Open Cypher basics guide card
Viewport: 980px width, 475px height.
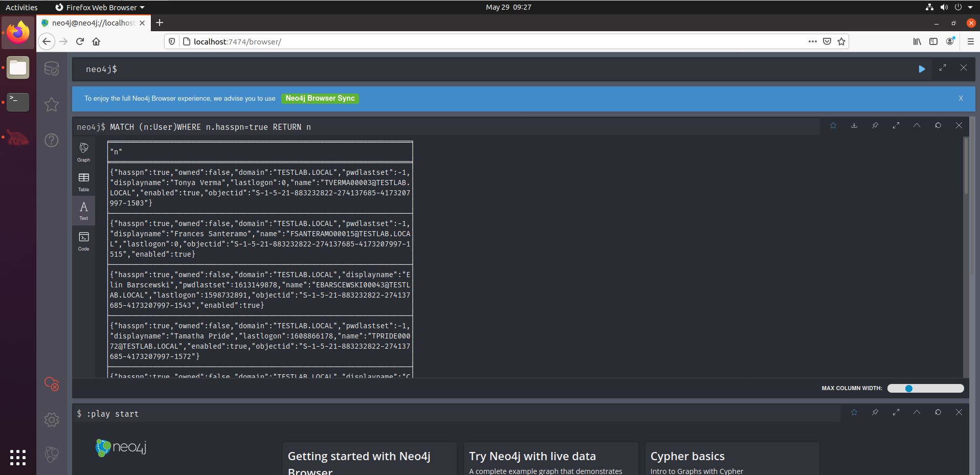click(732, 459)
